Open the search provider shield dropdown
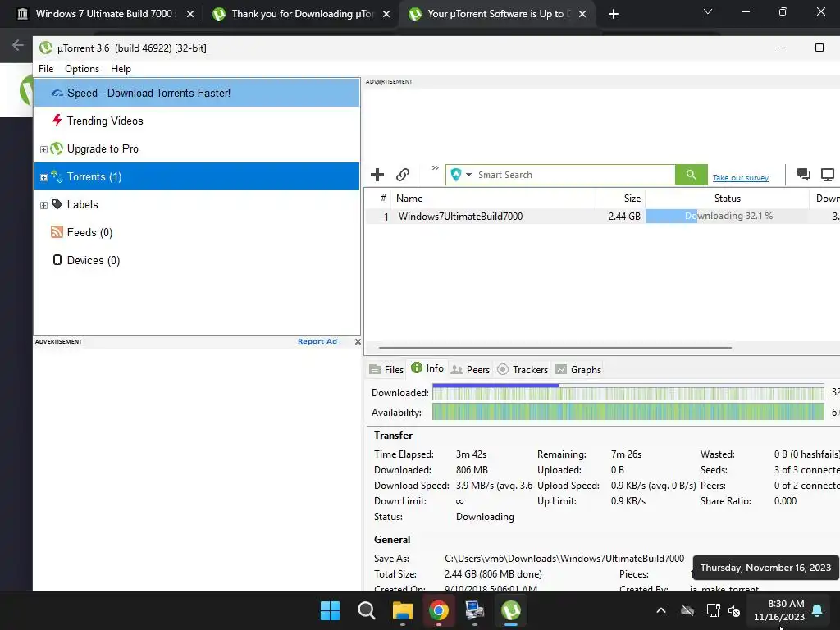 click(x=461, y=175)
